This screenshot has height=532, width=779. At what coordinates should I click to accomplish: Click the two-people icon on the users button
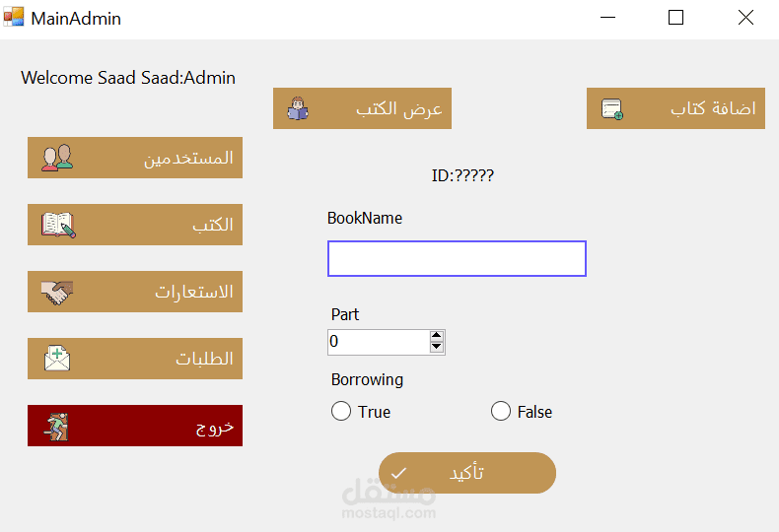coord(57,158)
